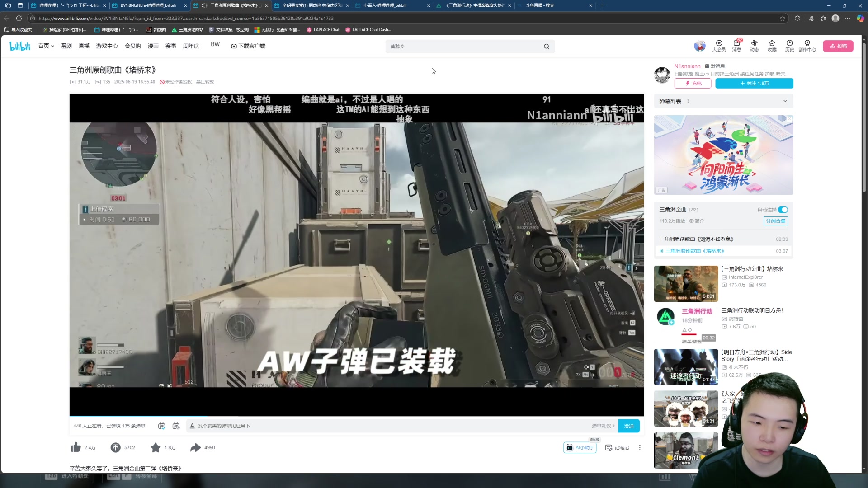Click the 充电 charge button
The image size is (868, 488).
pyautogui.click(x=693, y=84)
